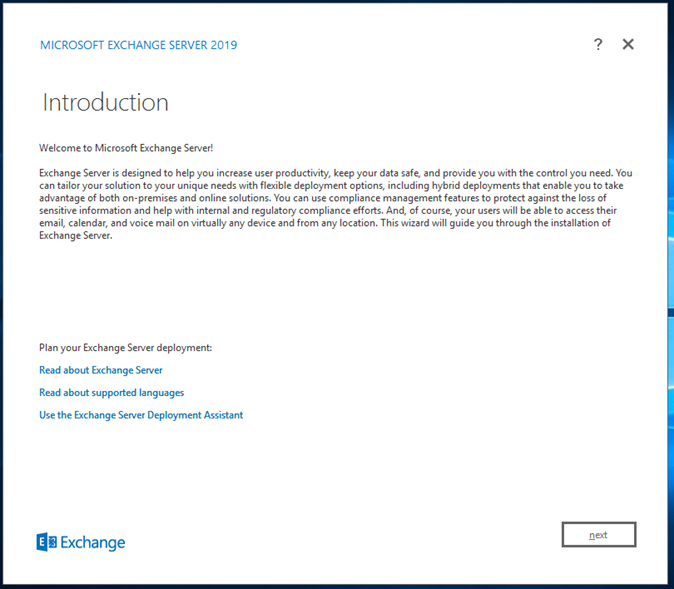
Task: Close the Exchange setup wizard
Action: (x=628, y=44)
